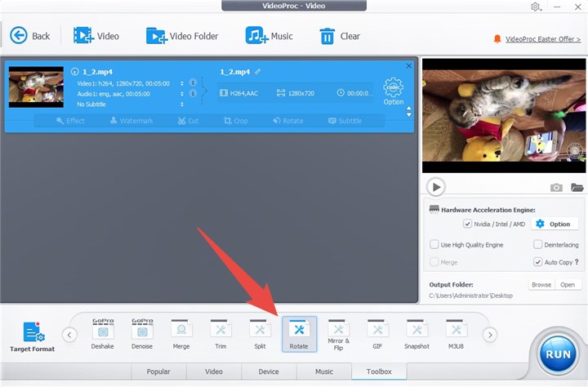Open Subtitle option under the video item
Viewport: 588px width, 387px height.
[x=345, y=121]
